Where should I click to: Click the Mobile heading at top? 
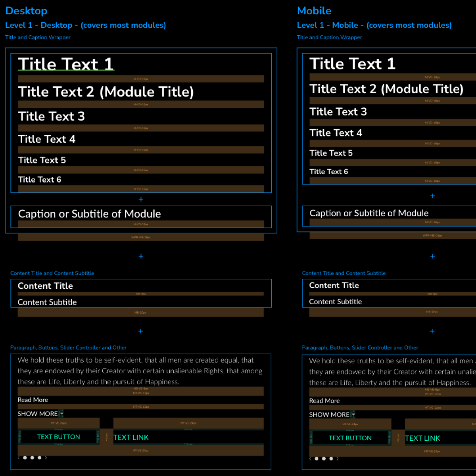click(314, 11)
